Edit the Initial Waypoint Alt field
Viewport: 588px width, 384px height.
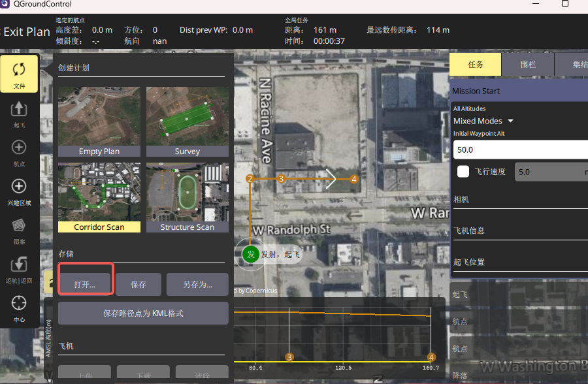coord(521,150)
